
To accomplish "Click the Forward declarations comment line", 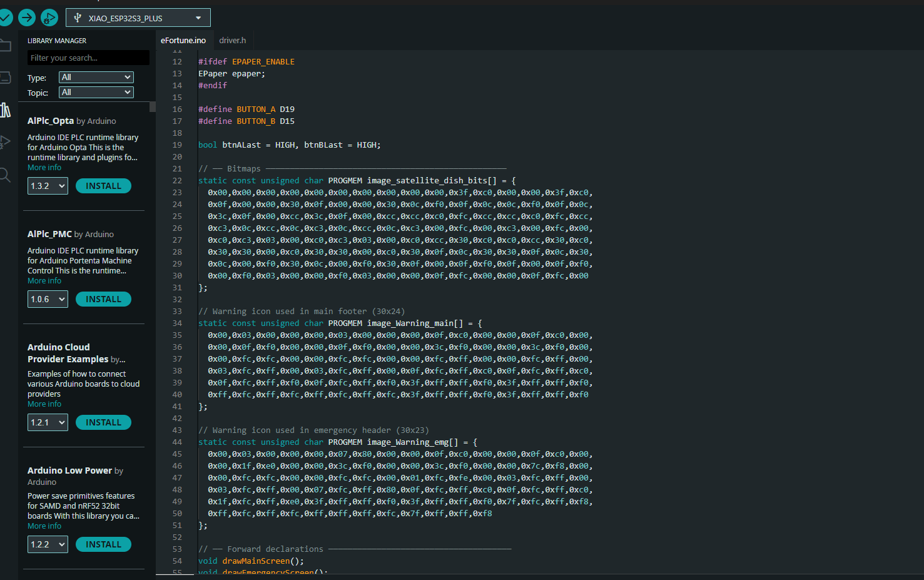I will point(355,549).
